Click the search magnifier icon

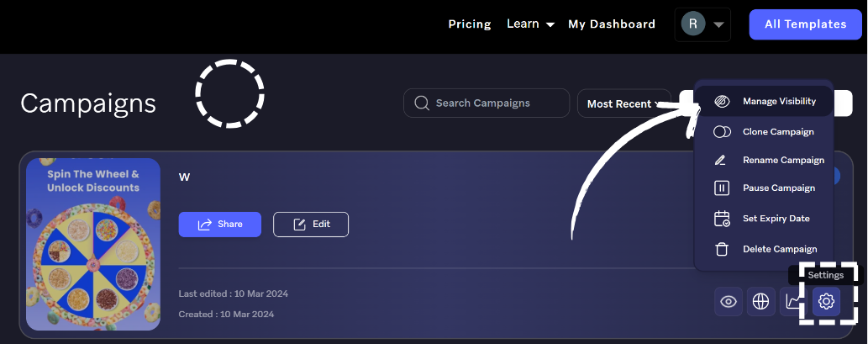421,103
